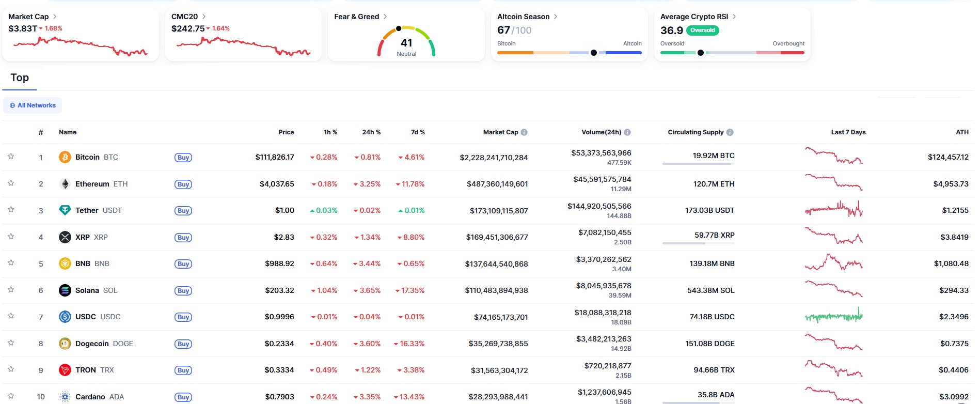Click the Bitcoin coin logo icon
The height and width of the screenshot is (404, 980).
click(65, 157)
